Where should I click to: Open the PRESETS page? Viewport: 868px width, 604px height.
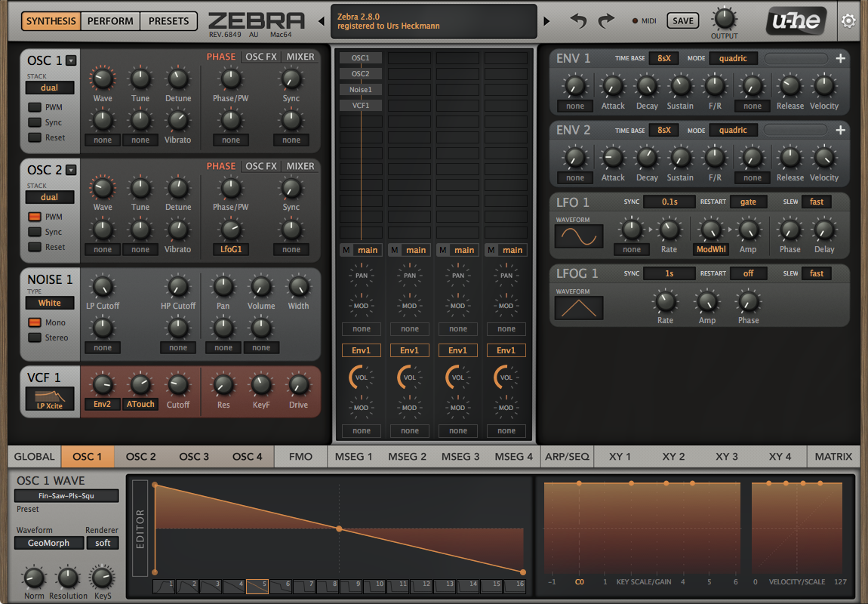[169, 21]
